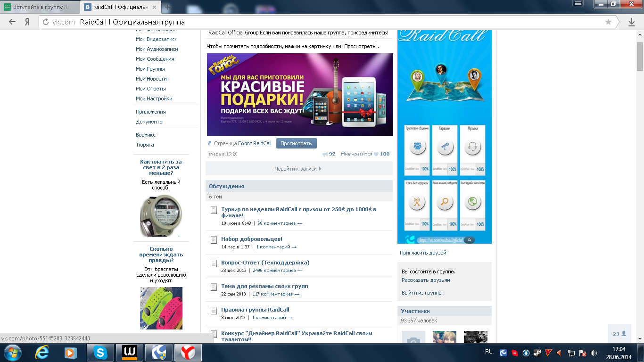The width and height of the screenshot is (644, 362).
Task: Open 'Мои Новости' in sidebar
Action: pyautogui.click(x=151, y=79)
